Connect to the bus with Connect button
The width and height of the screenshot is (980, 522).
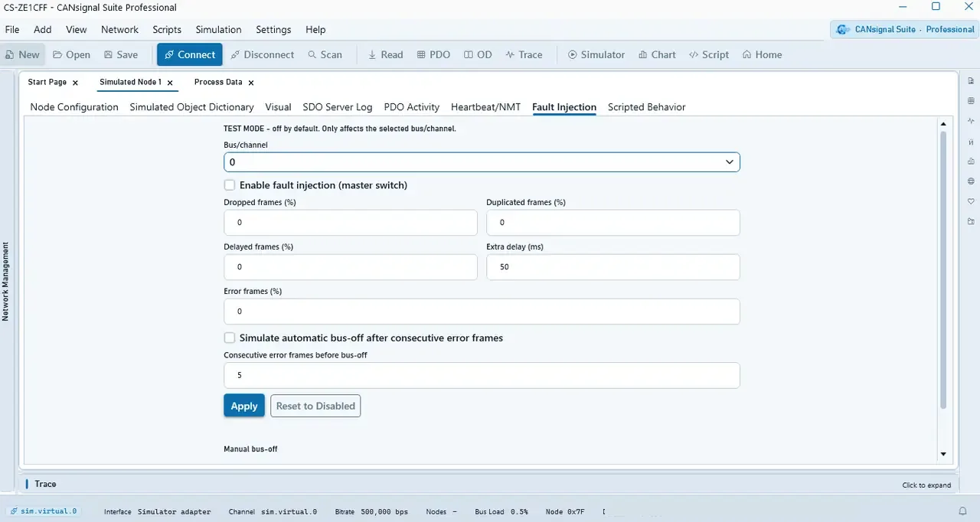click(190, 54)
